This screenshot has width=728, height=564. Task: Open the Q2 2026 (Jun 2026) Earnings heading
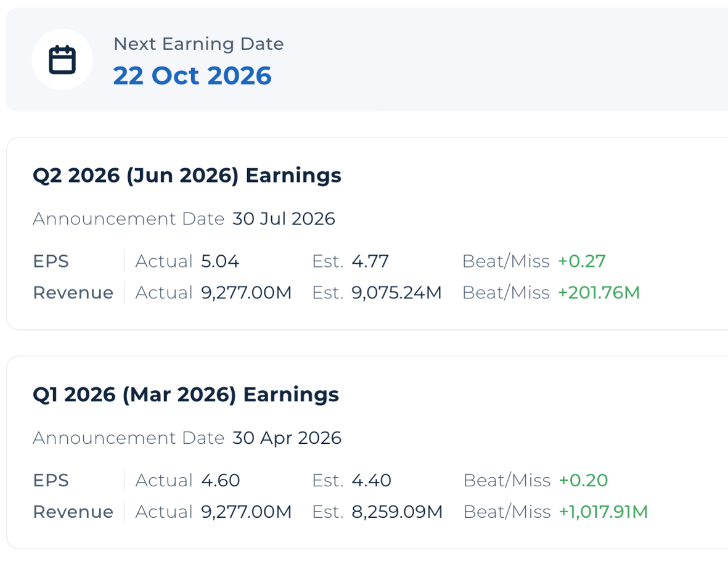point(187,176)
